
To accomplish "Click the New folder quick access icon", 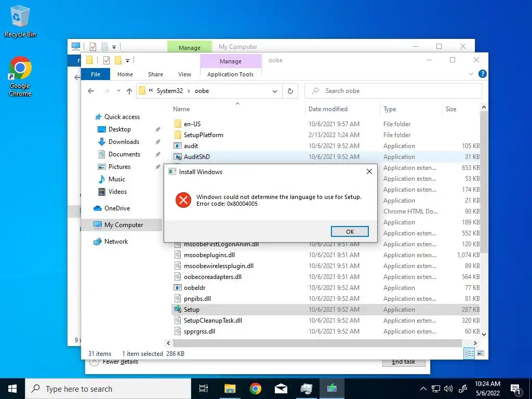I will coord(118,60).
